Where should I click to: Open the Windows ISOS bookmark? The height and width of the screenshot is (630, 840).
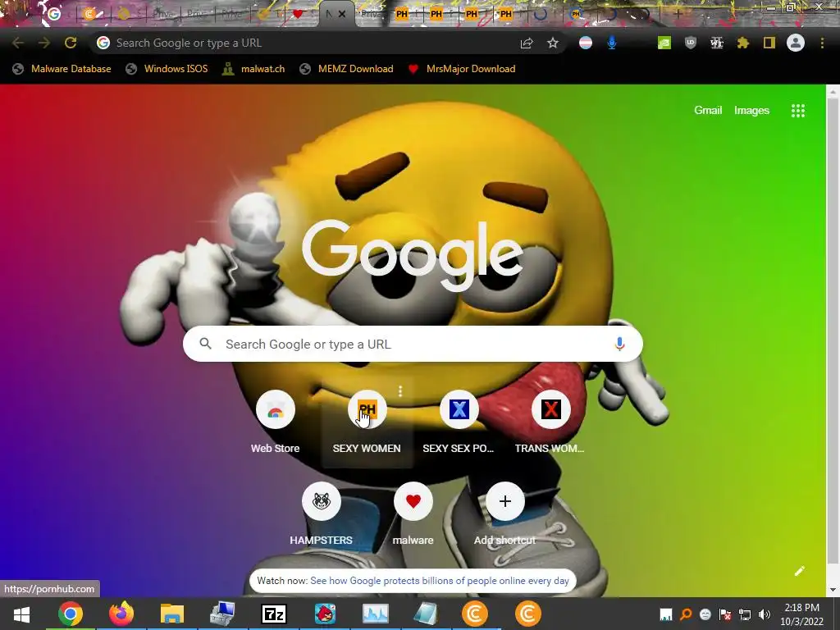pyautogui.click(x=167, y=69)
